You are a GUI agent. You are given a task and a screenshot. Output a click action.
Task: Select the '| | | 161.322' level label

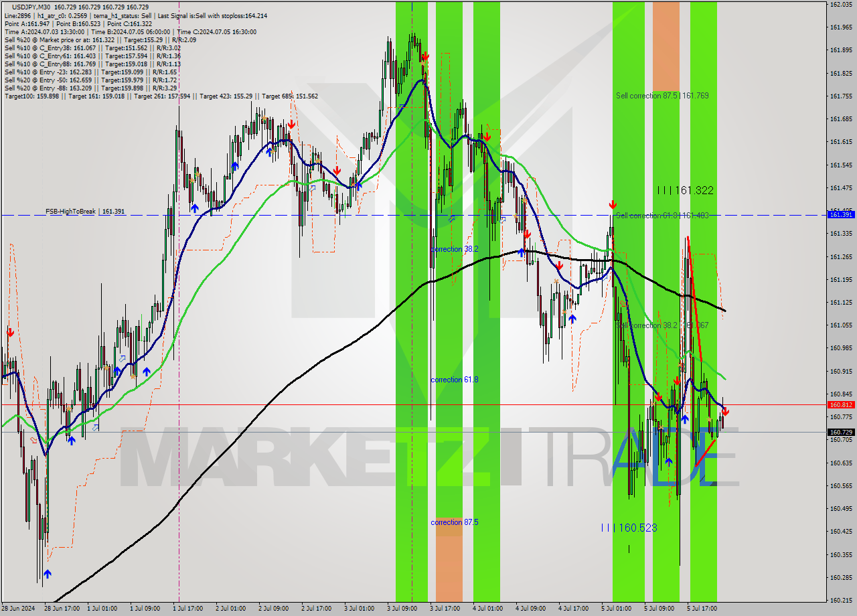[x=685, y=191]
